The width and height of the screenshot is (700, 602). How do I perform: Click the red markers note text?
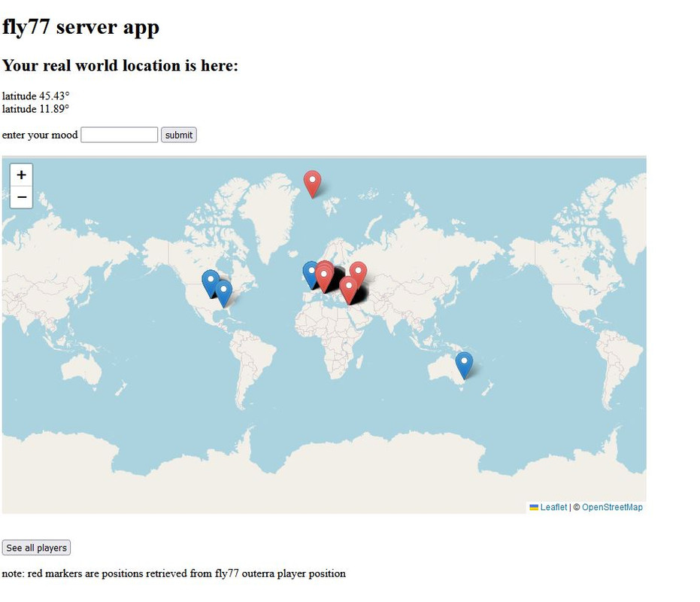point(174,573)
